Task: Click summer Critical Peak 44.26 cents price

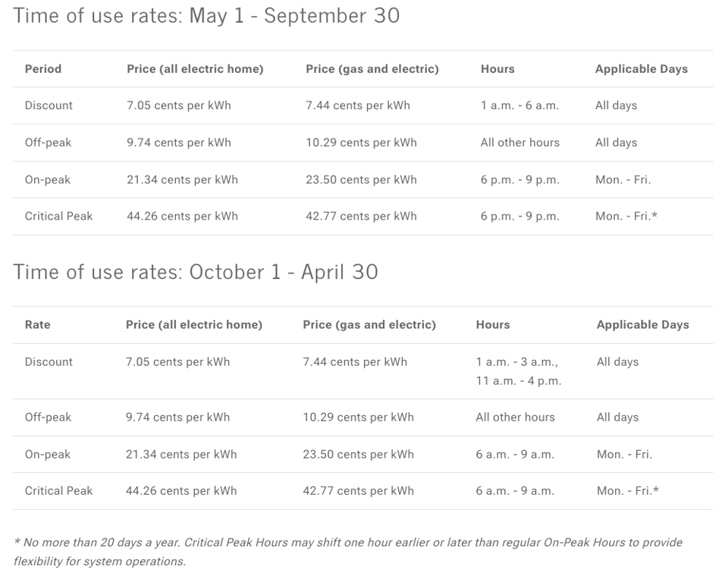Action: coord(182,216)
